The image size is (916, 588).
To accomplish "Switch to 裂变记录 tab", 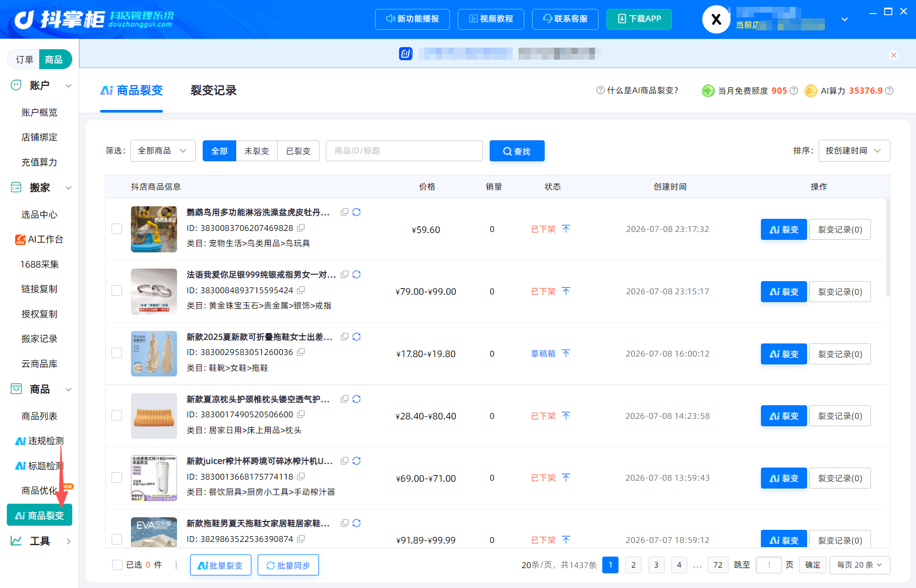I will point(213,91).
